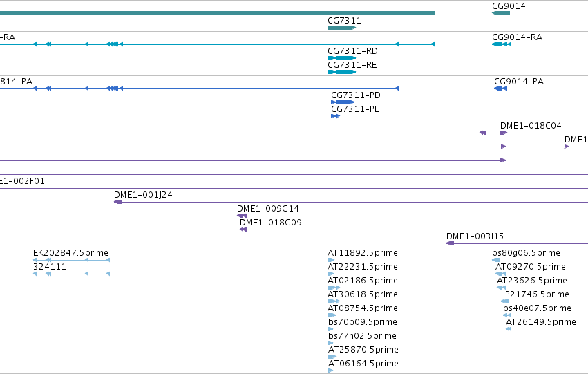Image resolution: width=588 pixels, height=374 pixels.
Task: Open the CG9014-RA transcript label
Action: [x=517, y=37]
